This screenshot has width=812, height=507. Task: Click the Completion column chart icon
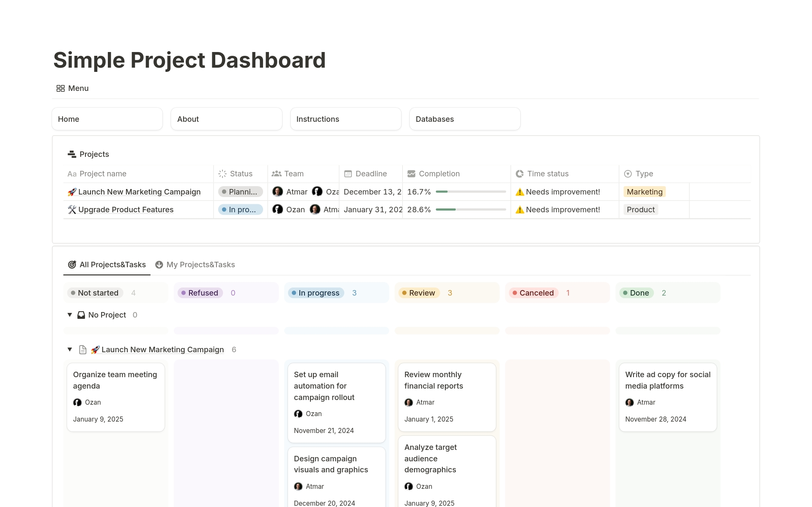[x=411, y=174]
